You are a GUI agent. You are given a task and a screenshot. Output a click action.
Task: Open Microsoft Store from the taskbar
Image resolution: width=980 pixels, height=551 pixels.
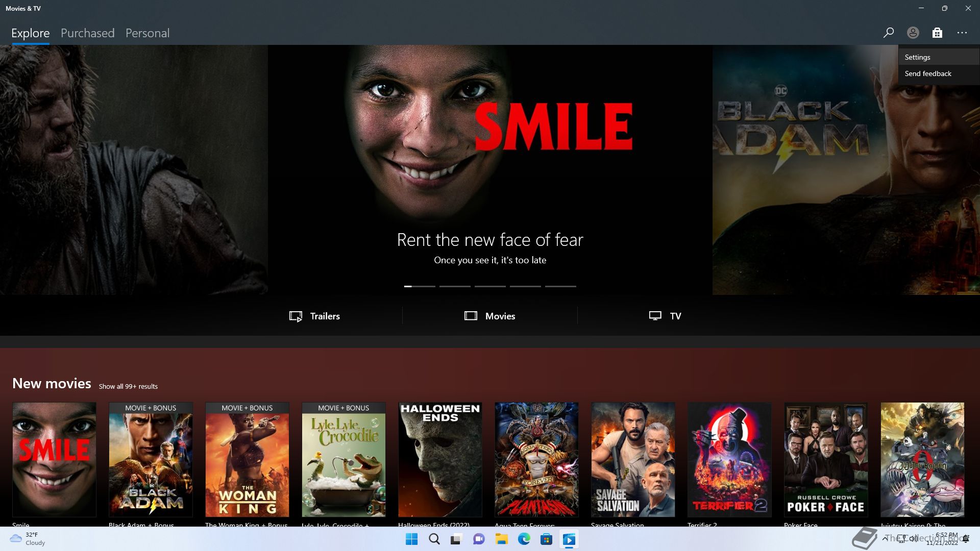pyautogui.click(x=546, y=539)
